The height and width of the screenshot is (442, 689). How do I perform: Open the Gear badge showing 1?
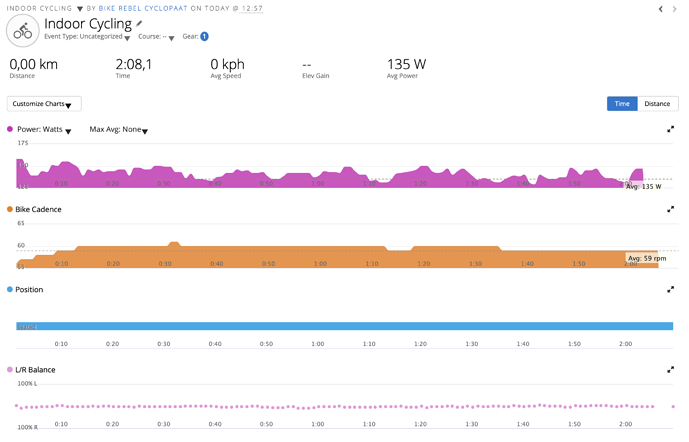[204, 36]
